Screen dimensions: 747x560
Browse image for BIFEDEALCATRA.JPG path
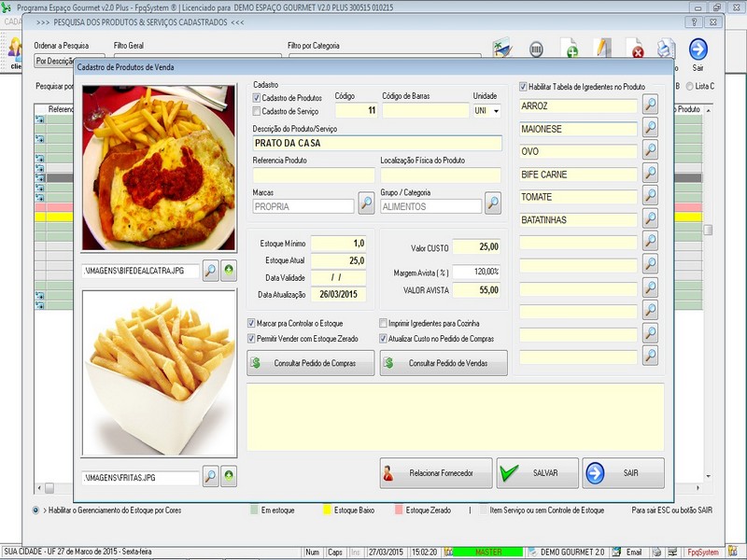coord(211,271)
